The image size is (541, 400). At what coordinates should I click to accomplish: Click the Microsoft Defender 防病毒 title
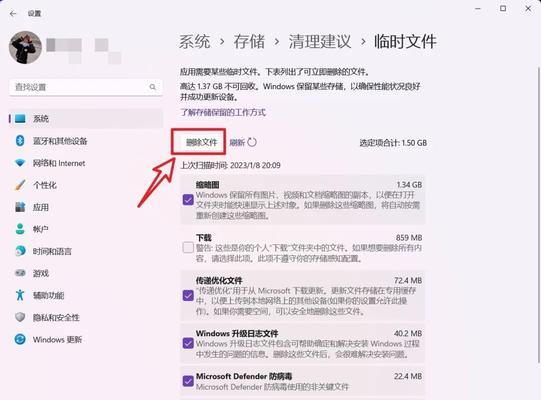(x=244, y=376)
